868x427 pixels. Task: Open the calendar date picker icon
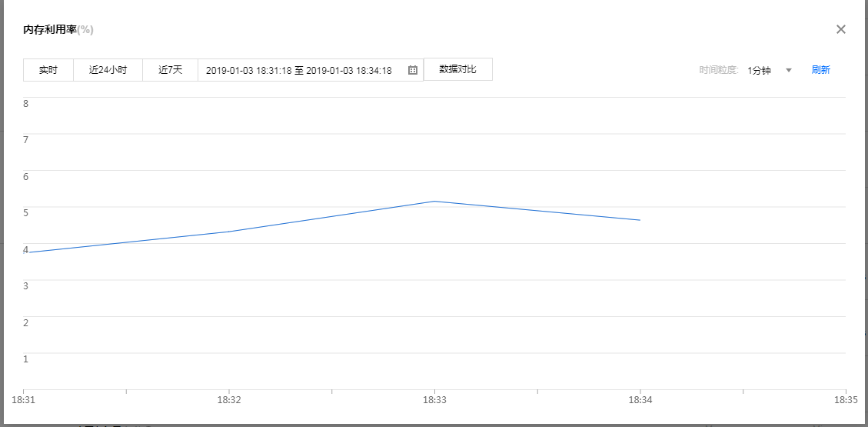coord(413,70)
